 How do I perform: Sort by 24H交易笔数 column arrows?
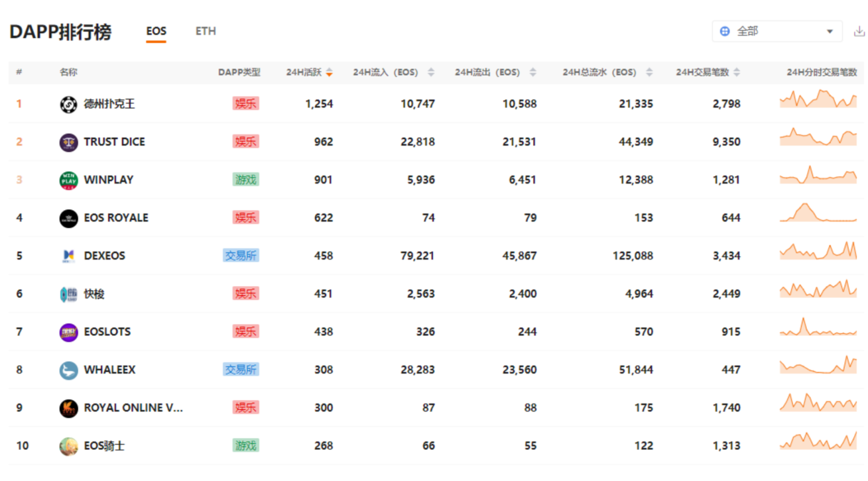[737, 73]
